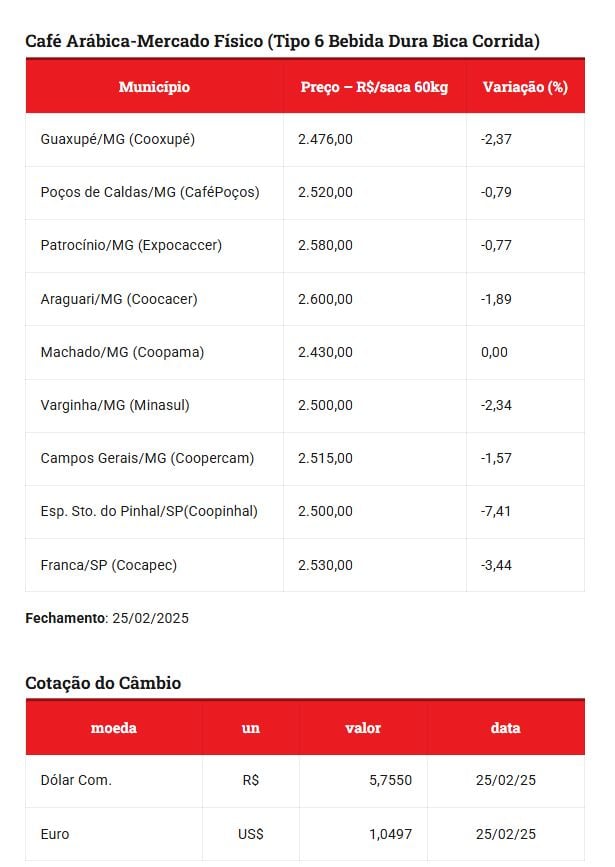
Task: Click the Esp. Sto. do Pinhal variation -7,41
Action: click(496, 511)
